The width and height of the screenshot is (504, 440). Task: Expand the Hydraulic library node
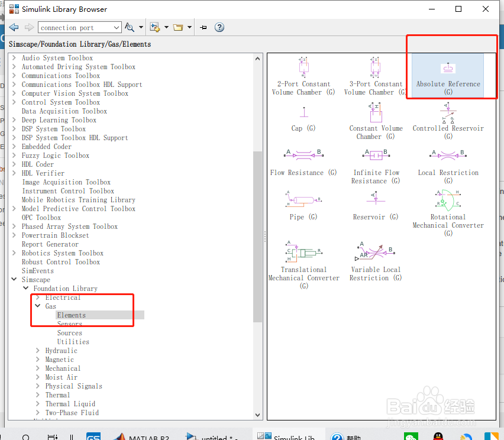tap(38, 350)
